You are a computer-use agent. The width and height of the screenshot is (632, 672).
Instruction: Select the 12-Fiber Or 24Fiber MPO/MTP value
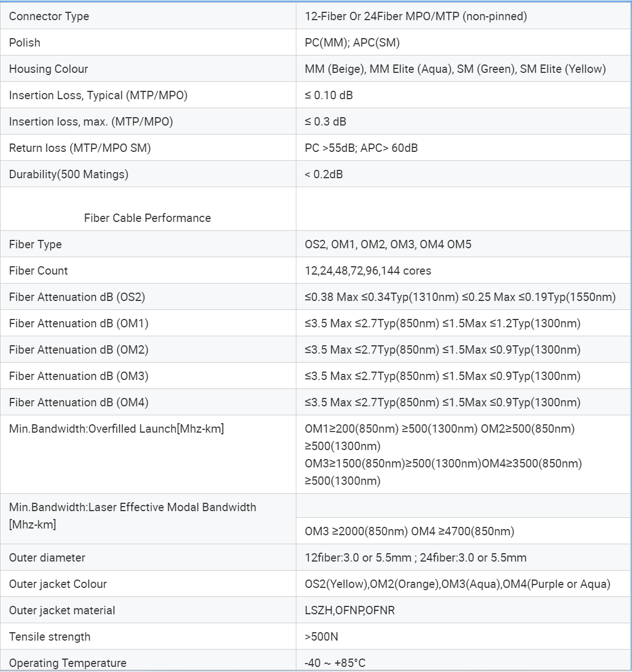coord(416,16)
